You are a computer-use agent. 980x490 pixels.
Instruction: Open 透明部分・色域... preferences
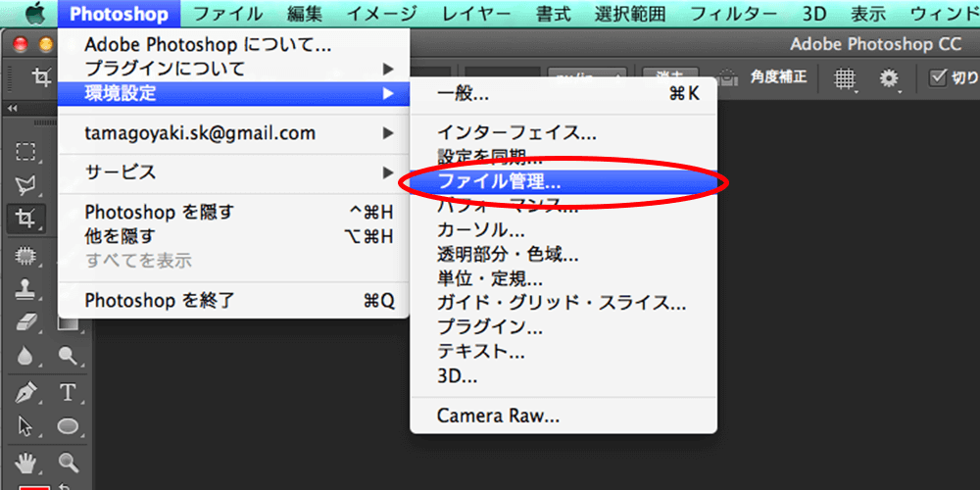pos(563,255)
